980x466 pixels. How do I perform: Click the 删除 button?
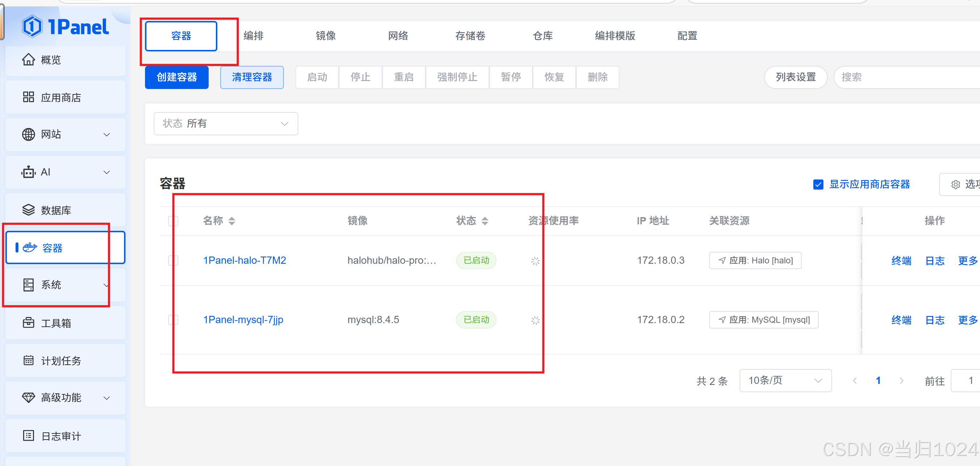click(598, 77)
